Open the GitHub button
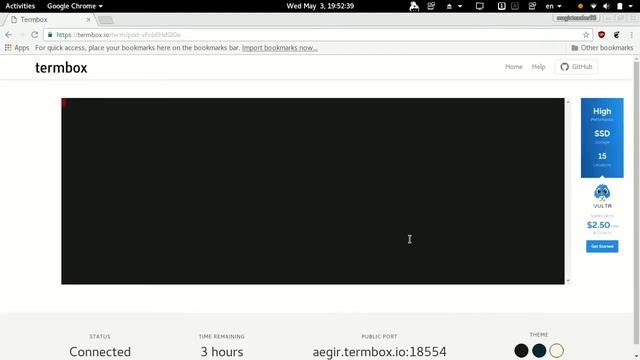Image resolution: width=640 pixels, height=360 pixels. pyautogui.click(x=576, y=67)
